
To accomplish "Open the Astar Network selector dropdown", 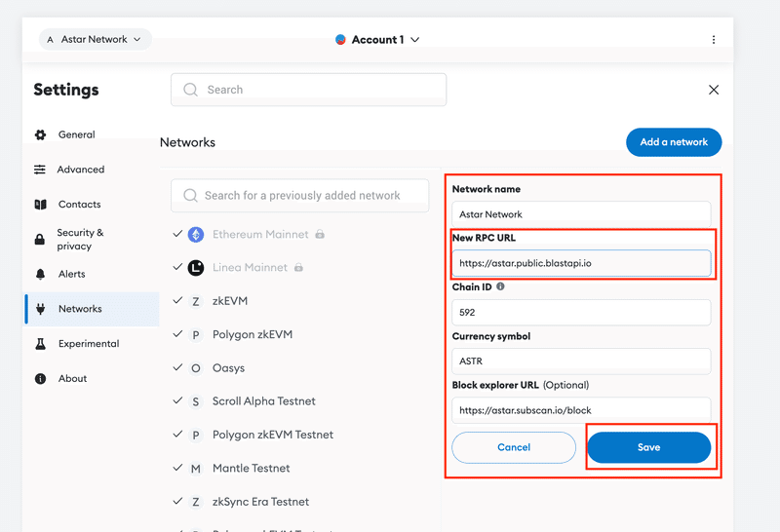I will 95,39.
